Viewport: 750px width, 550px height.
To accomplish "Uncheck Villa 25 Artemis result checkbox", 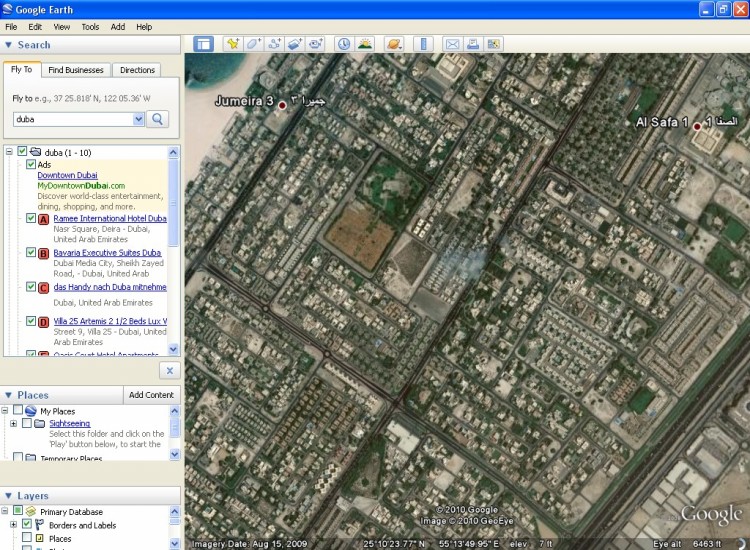I will tap(31, 320).
